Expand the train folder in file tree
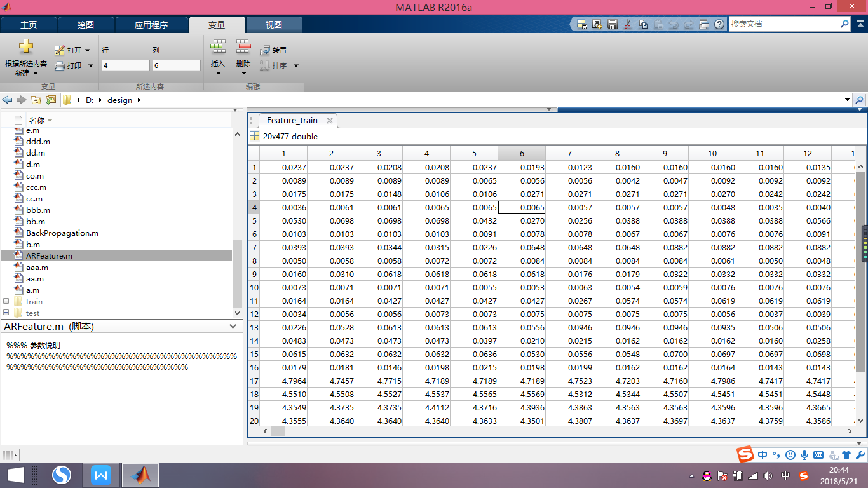868x488 pixels. point(6,301)
